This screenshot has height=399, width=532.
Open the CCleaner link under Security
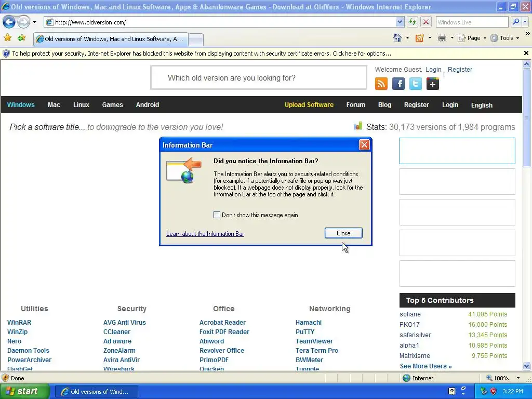[117, 332]
